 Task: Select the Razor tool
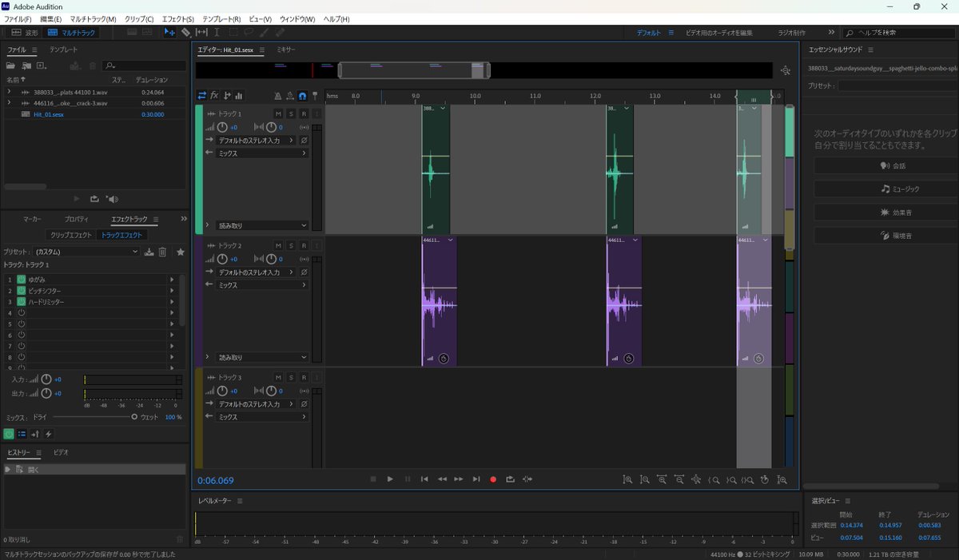[x=185, y=33]
